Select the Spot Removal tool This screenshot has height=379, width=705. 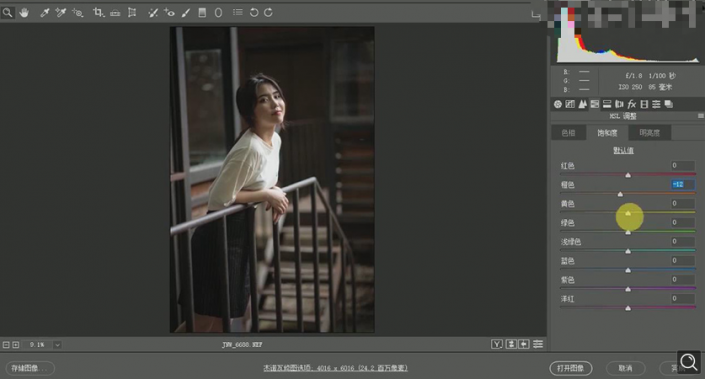pos(153,13)
